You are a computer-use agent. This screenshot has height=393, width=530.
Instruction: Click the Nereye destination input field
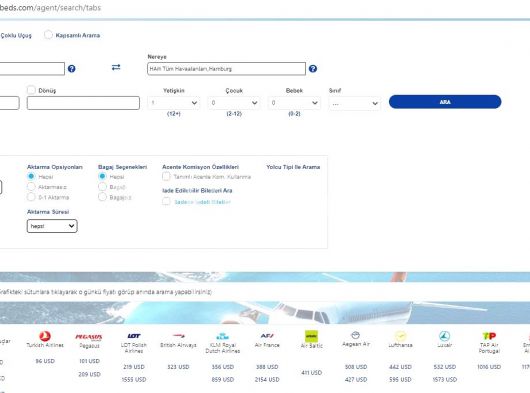coord(226,69)
